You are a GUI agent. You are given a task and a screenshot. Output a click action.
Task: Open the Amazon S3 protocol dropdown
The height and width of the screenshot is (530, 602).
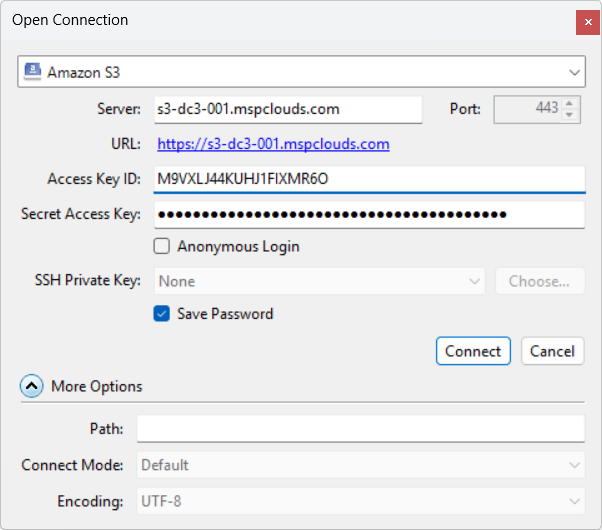(574, 72)
